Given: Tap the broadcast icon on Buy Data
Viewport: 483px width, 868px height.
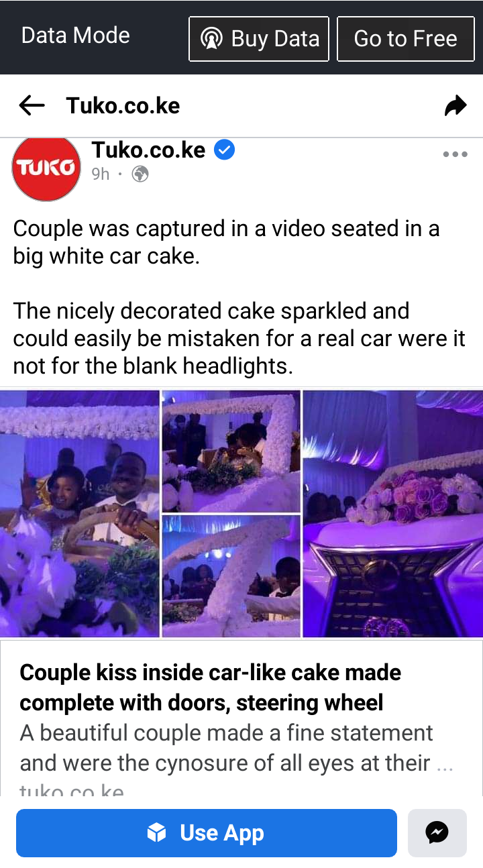Looking at the screenshot, I should 211,39.
